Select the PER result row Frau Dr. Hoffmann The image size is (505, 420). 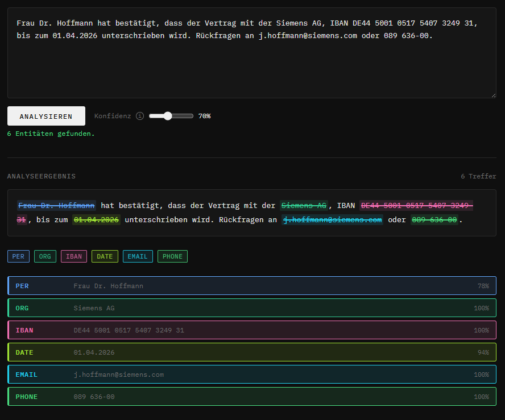251,286
